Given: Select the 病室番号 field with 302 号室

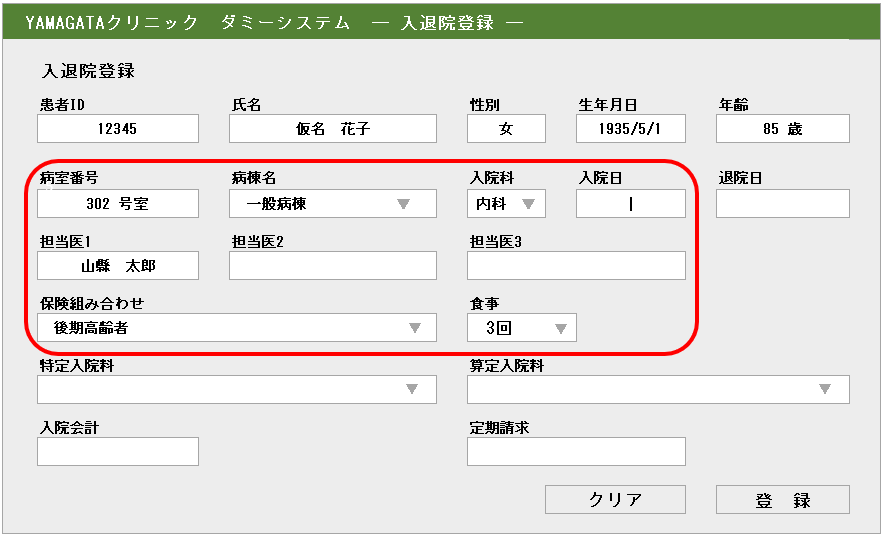Looking at the screenshot, I should click(118, 204).
